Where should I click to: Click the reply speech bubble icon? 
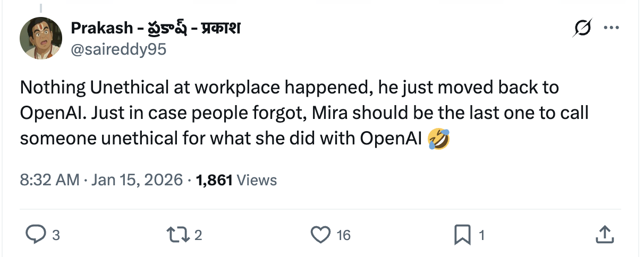(36, 235)
